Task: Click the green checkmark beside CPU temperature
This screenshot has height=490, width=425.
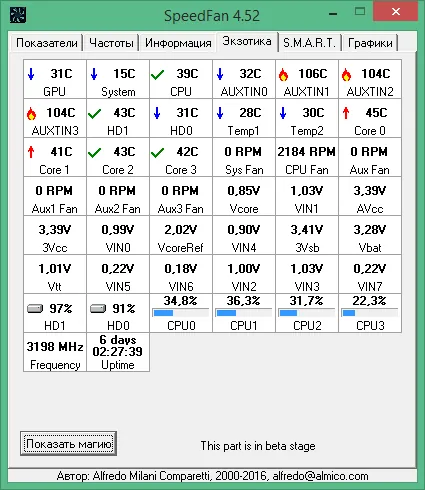Action: point(157,75)
